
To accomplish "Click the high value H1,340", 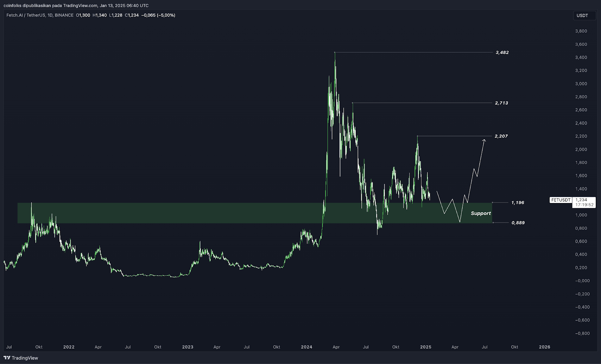I will 100,15.
